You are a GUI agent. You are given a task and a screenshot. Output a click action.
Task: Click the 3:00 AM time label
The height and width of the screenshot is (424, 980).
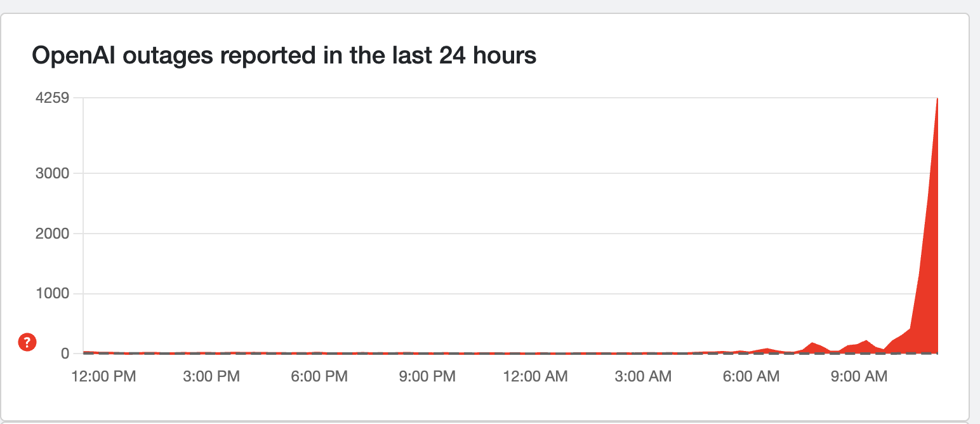point(643,376)
